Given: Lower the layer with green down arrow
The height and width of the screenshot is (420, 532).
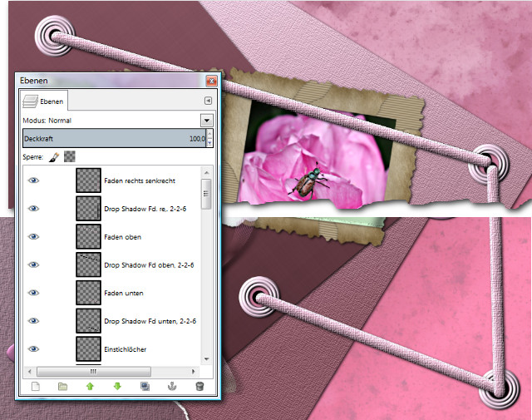Looking at the screenshot, I should pos(117,386).
